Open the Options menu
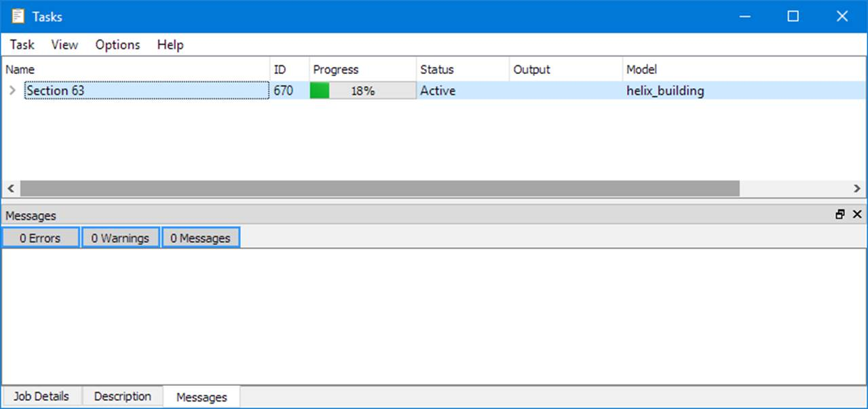The height and width of the screenshot is (409, 868). pyautogui.click(x=117, y=45)
